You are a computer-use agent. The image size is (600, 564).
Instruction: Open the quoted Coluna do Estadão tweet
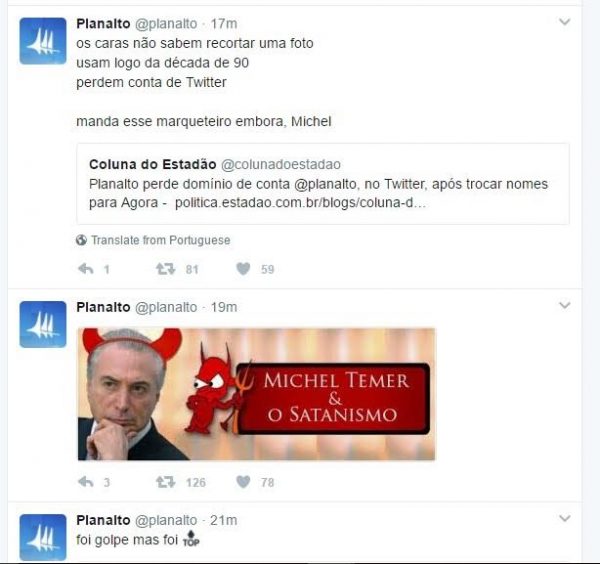click(323, 184)
